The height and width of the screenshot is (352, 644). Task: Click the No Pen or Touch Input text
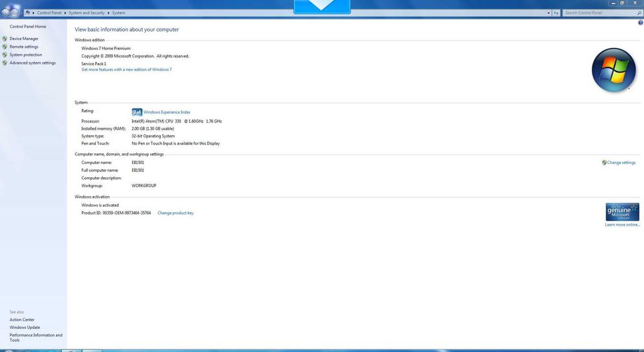pyautogui.click(x=175, y=144)
